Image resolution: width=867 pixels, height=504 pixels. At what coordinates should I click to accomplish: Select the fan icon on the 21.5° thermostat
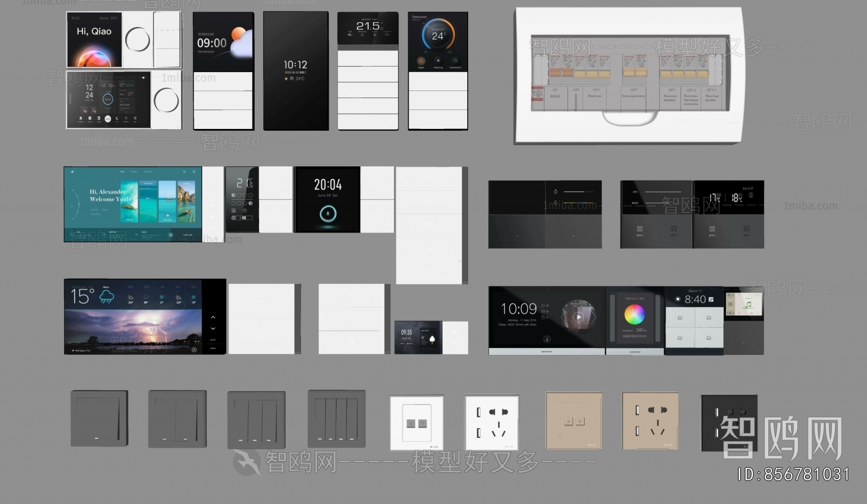click(350, 34)
